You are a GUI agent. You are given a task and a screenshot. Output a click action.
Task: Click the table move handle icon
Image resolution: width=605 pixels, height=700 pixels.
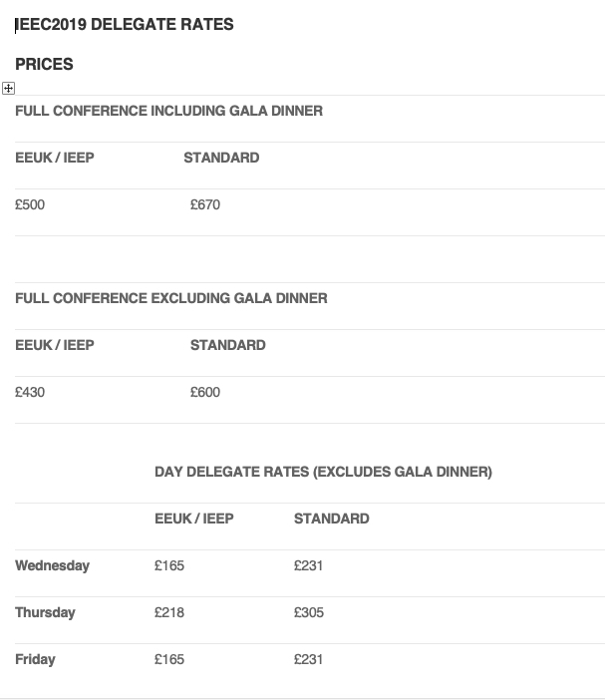(x=9, y=89)
